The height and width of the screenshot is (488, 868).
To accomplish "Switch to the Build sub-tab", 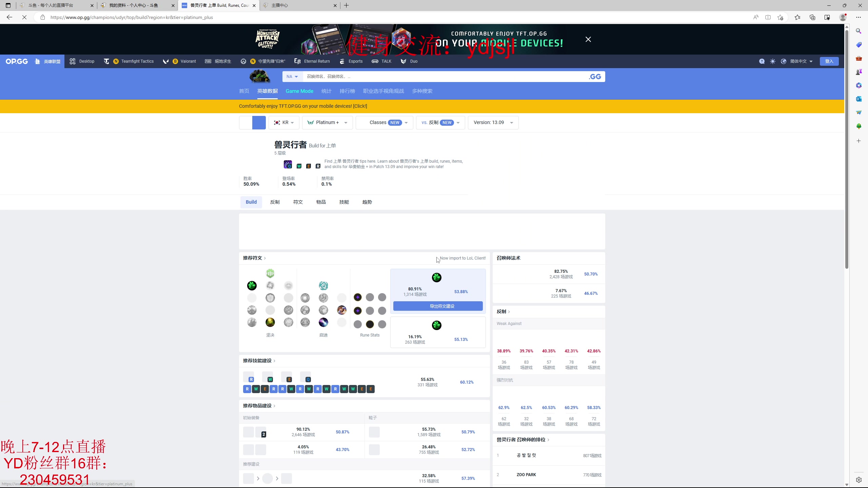I will click(251, 202).
